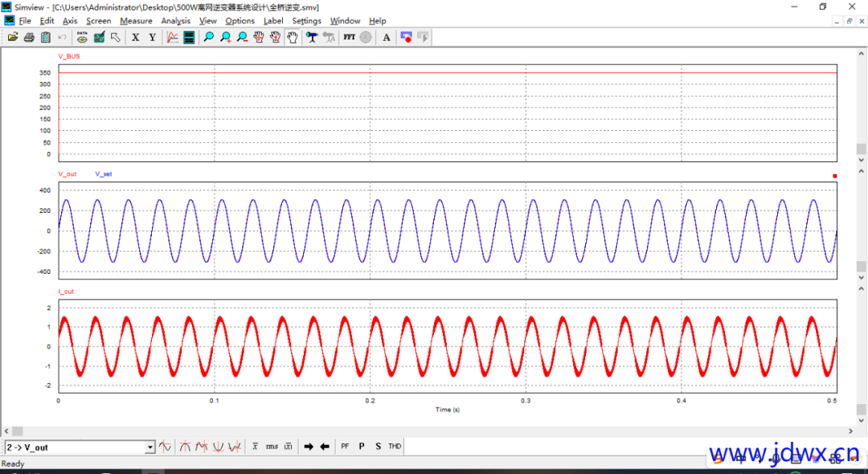Screen dimensions: 868x474
Task: Click the Time (s) axis label
Action: pyautogui.click(x=448, y=410)
